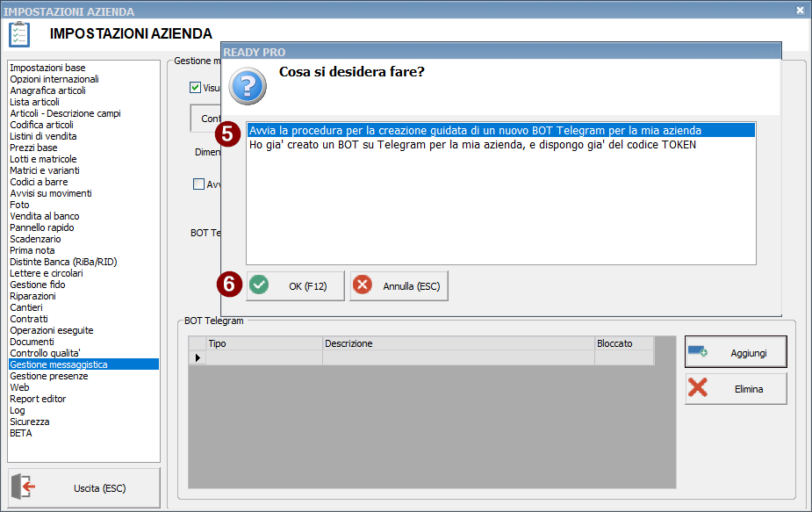Image resolution: width=812 pixels, height=512 pixels.
Task: Click the red X Annulla (ESC) button
Action: pyautogui.click(x=399, y=286)
